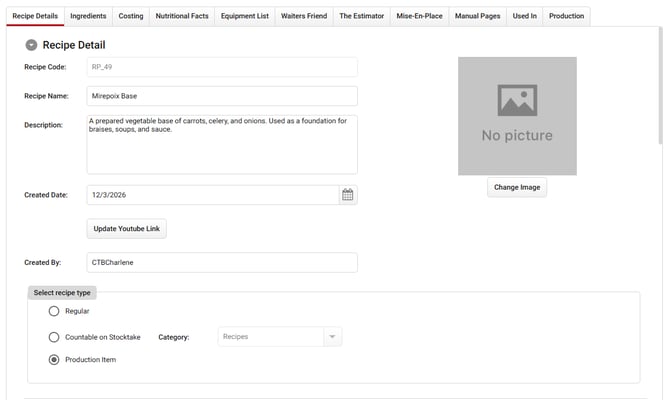
Task: Expand the Category dropdown arrow
Action: coord(331,337)
